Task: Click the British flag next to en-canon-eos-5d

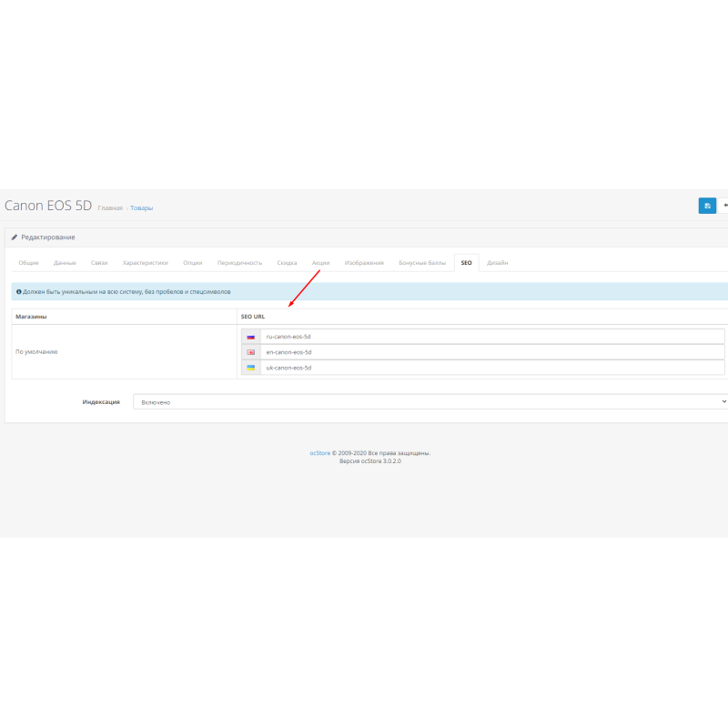Action: (x=250, y=352)
